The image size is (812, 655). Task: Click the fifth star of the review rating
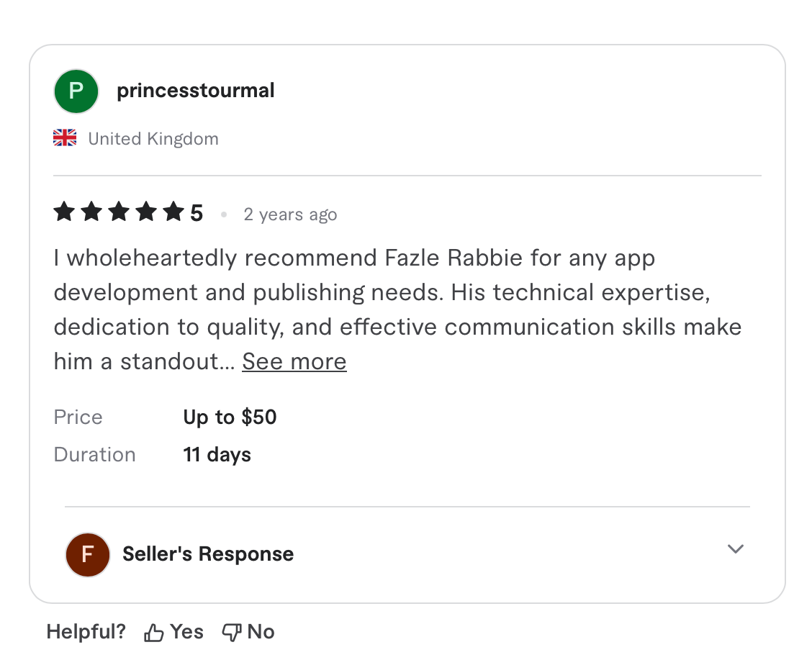tap(173, 211)
